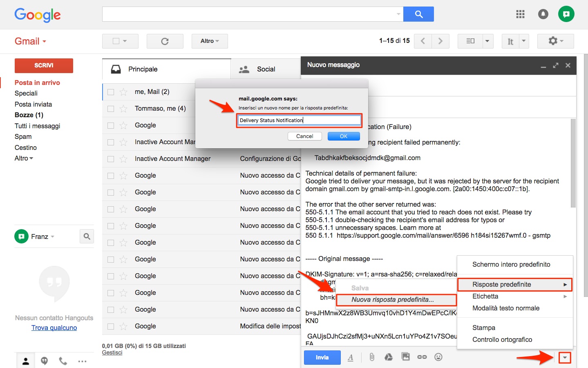Click the Trova qualcuno link
Viewport: 588px width, 368px height.
tap(54, 328)
